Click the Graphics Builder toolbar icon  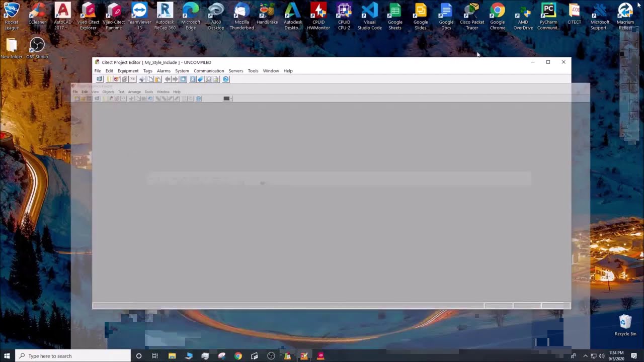[117, 79]
